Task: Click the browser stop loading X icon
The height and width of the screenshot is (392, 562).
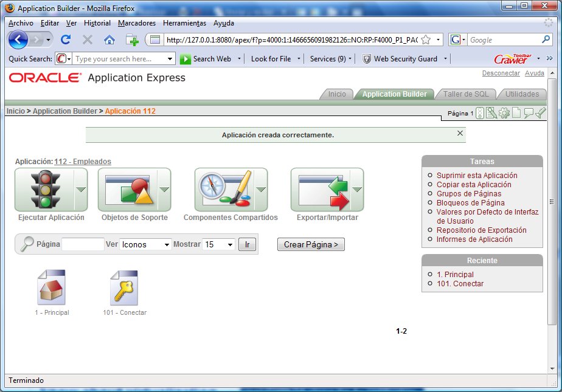Action: [88, 40]
